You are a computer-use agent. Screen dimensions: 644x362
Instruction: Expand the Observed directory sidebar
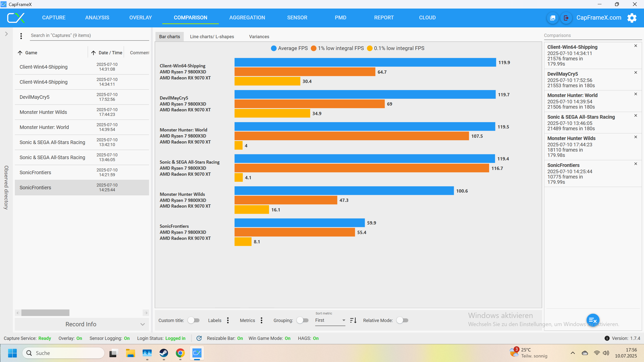click(x=7, y=34)
